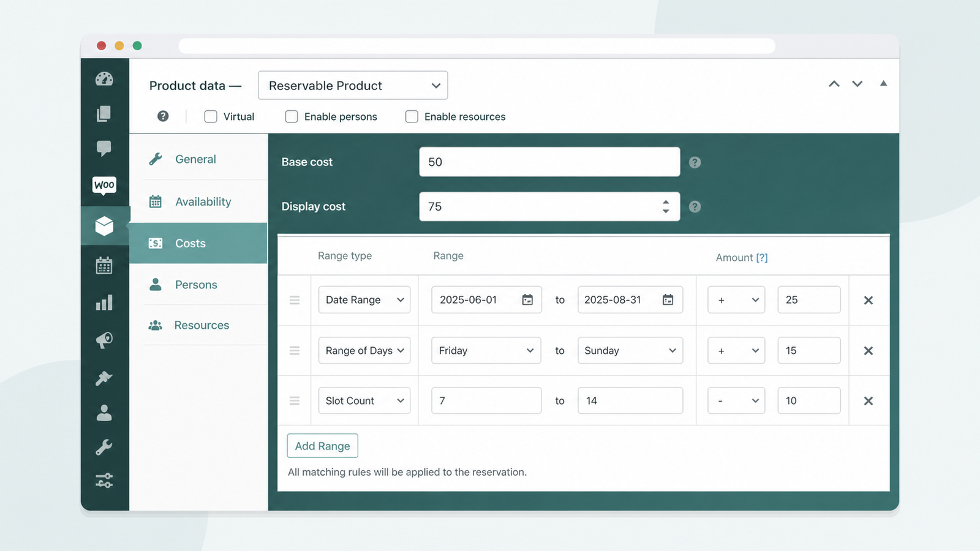
Task: Open the Reservable Product type dropdown
Action: pyautogui.click(x=353, y=85)
